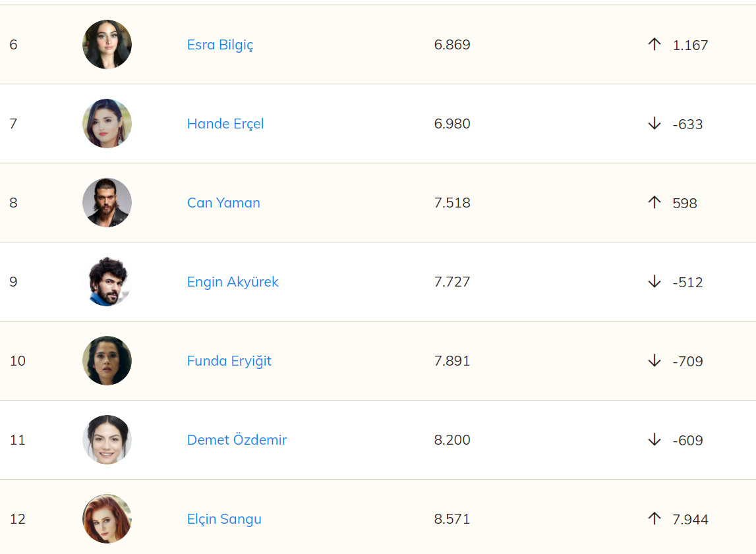Click the down arrow beside -609
756x554 pixels.
click(x=654, y=440)
